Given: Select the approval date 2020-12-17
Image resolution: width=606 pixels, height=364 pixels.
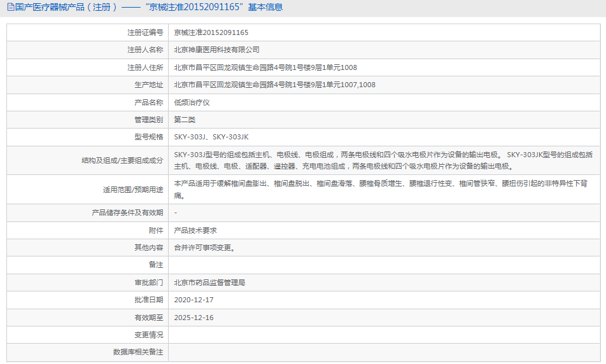Looking at the screenshot, I should tap(194, 300).
